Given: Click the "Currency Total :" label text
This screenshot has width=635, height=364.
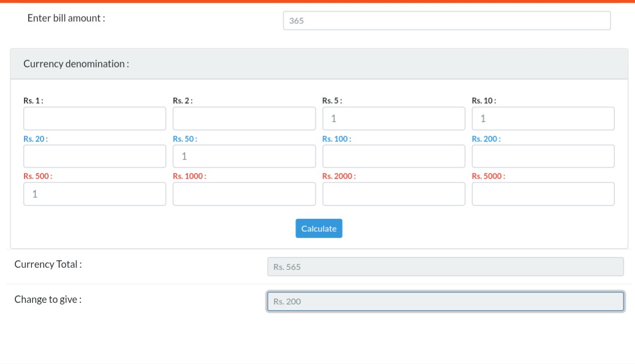Looking at the screenshot, I should click(48, 264).
